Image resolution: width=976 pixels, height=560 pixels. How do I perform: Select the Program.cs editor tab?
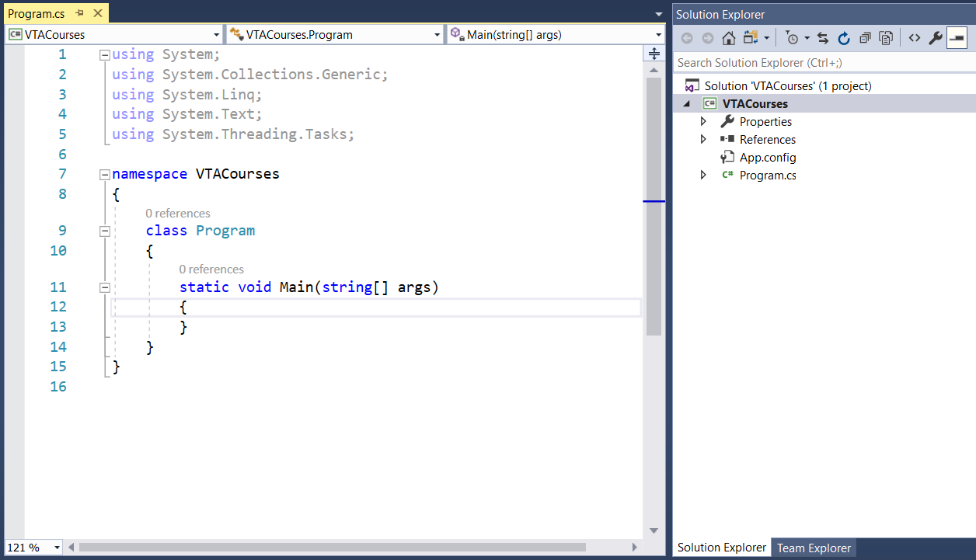[x=37, y=14]
